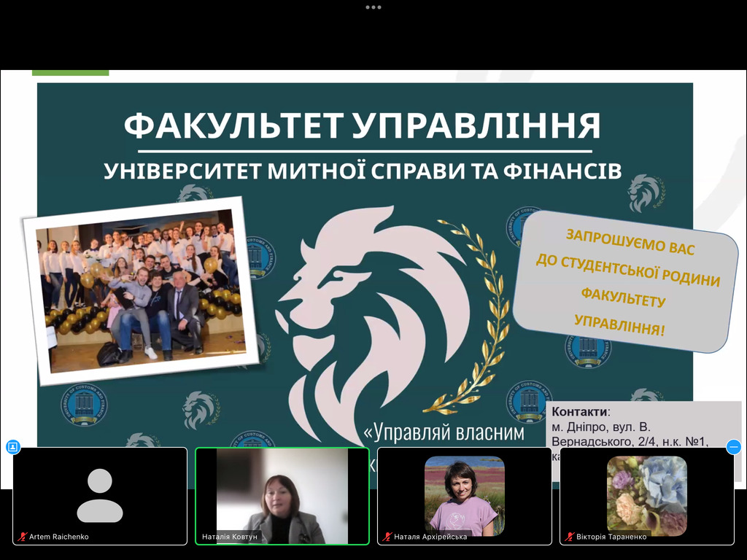Click the Вікторія Тараненко name label
This screenshot has height=560, width=747.
612,537
